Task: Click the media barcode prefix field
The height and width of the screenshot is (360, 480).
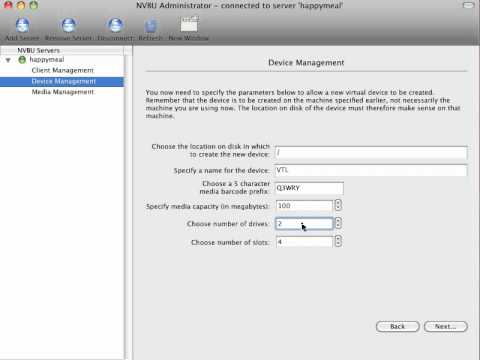Action: point(309,188)
